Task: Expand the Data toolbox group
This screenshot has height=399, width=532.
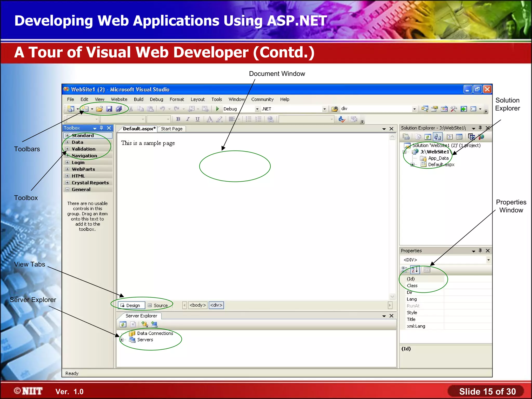Action: tap(67, 142)
